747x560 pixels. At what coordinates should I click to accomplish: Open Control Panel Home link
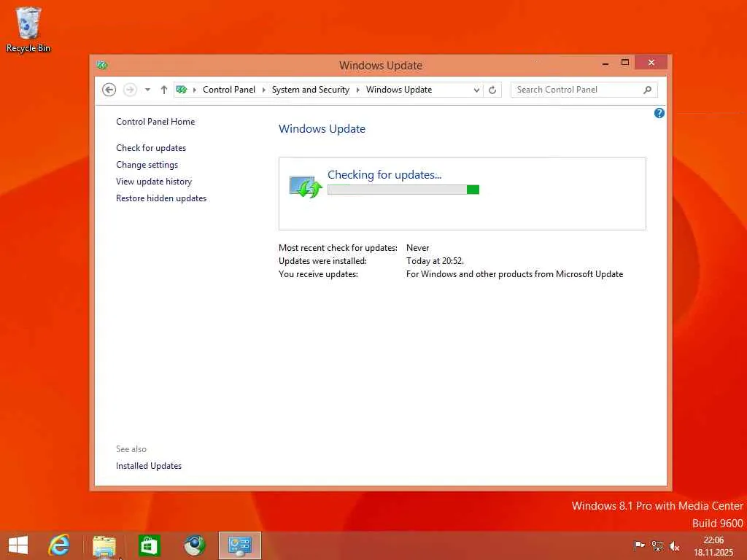(155, 122)
